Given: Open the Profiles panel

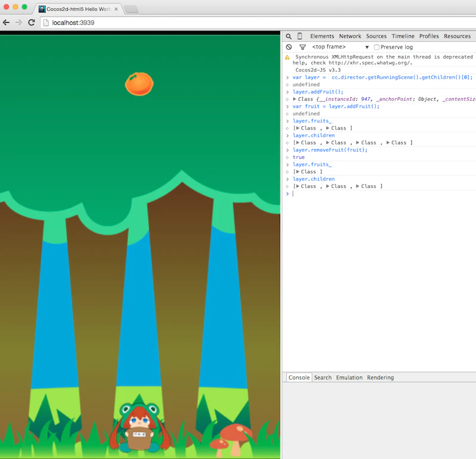Looking at the screenshot, I should [x=429, y=36].
